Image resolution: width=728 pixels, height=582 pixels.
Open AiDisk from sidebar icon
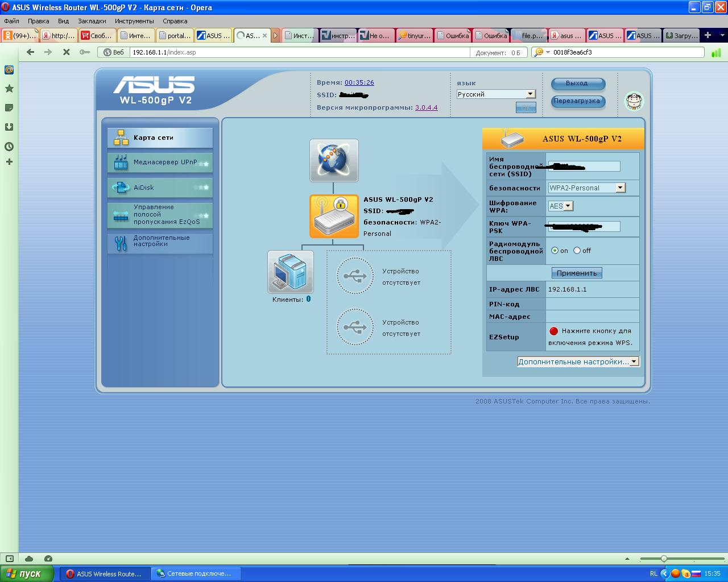click(121, 187)
